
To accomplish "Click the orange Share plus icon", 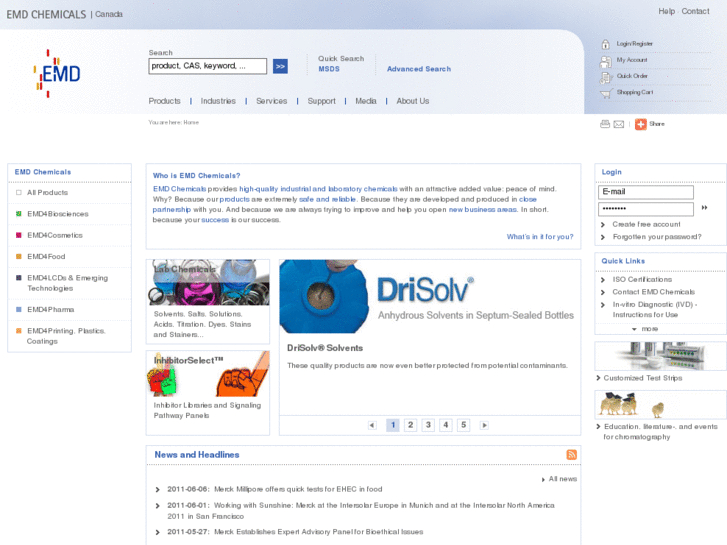I will [x=640, y=124].
